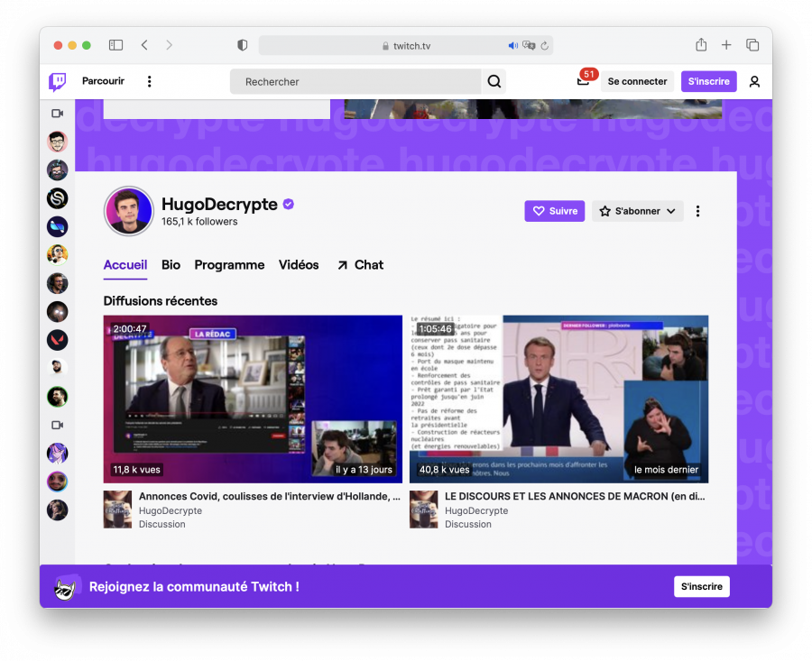Viewport: 812px width, 661px height.
Task: Click the followed channels camera icon in sidebar
Action: [58, 114]
